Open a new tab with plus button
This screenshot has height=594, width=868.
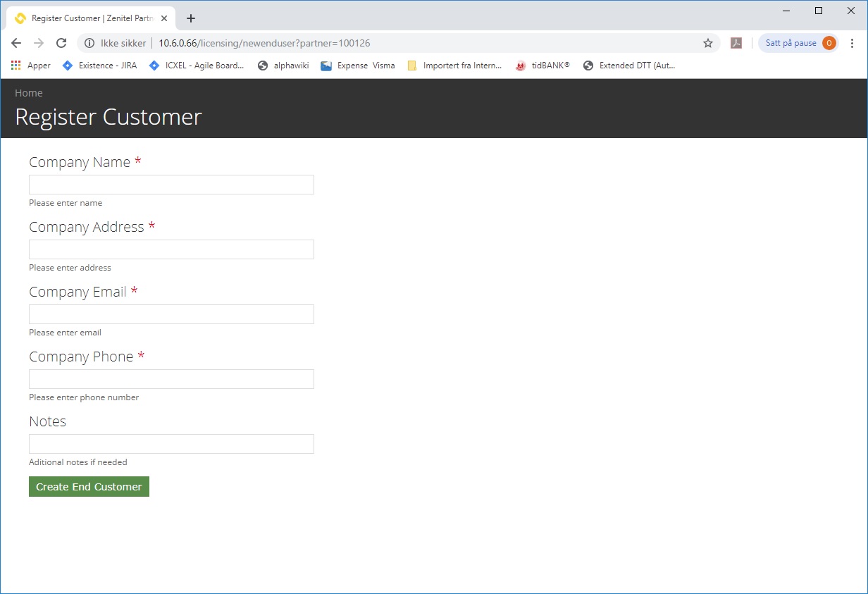click(x=191, y=18)
